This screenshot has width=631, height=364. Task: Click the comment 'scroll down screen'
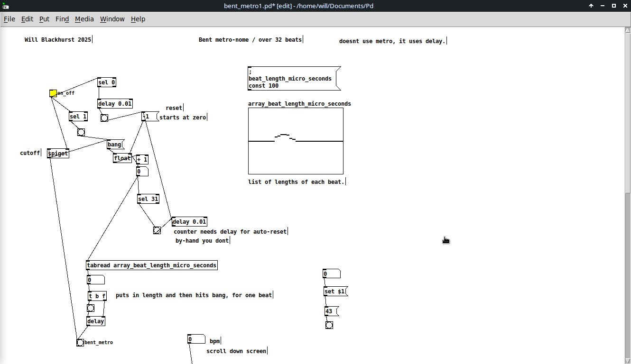point(237,351)
